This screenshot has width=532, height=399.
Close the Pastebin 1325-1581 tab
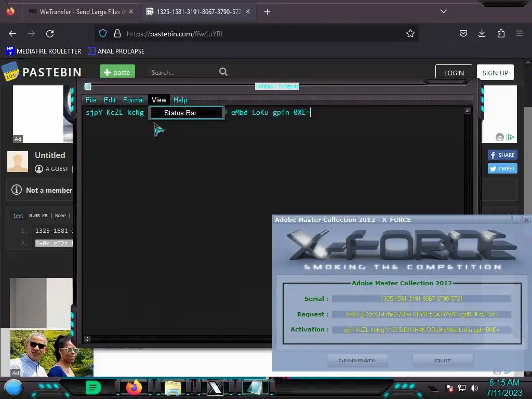coord(248,11)
